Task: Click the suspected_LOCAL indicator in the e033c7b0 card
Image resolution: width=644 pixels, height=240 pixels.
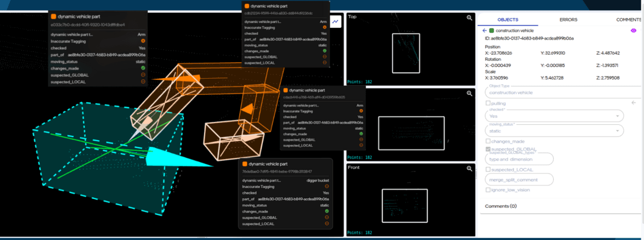Action: point(143,82)
